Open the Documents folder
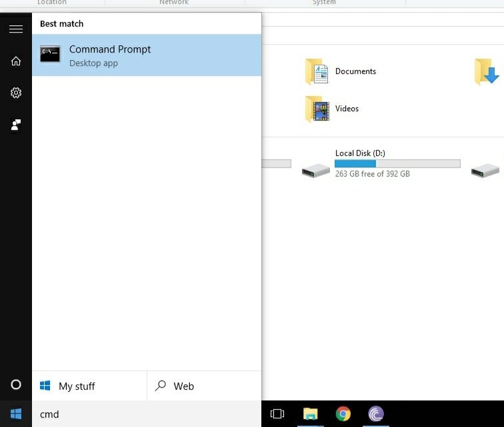 (x=355, y=71)
